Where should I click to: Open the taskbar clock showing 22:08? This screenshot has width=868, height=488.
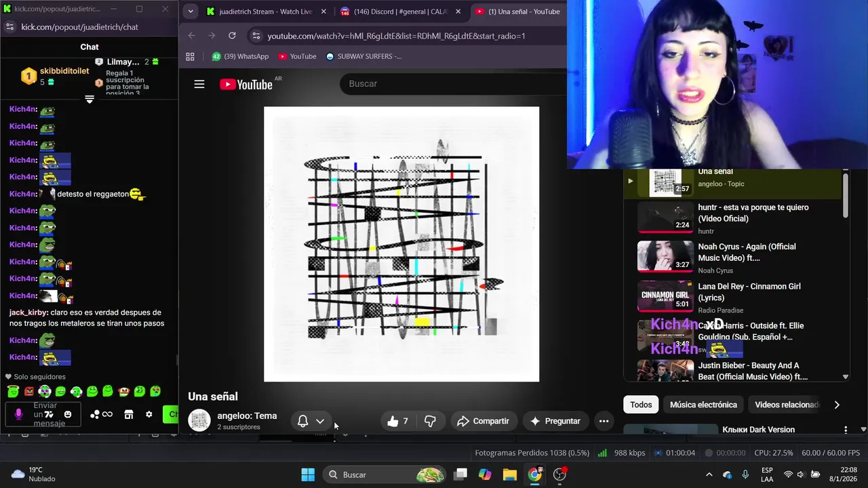843,474
